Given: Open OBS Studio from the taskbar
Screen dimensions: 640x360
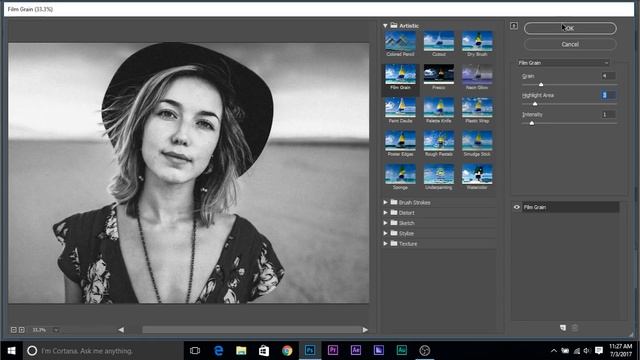Looking at the screenshot, I should (x=424, y=351).
